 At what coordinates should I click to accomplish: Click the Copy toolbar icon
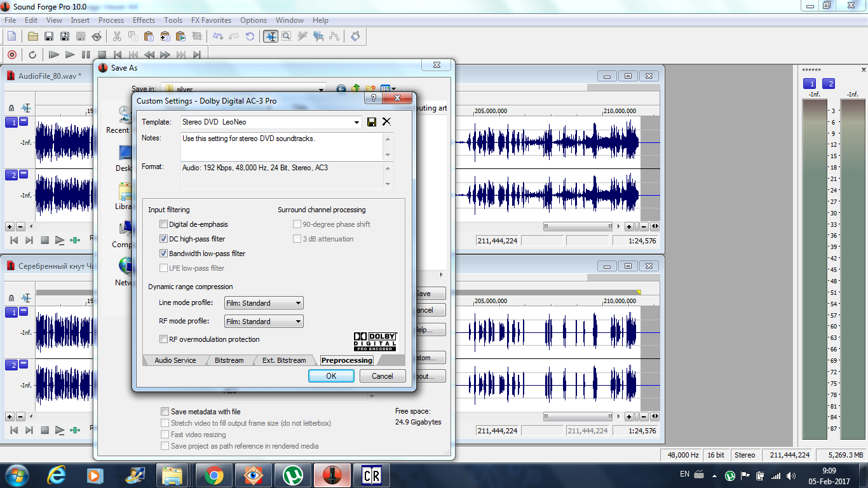pyautogui.click(x=133, y=36)
